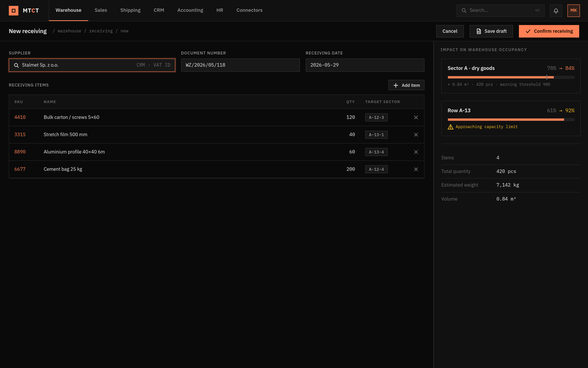
Task: Click the search magnifier icon in top bar
Action: tap(464, 10)
